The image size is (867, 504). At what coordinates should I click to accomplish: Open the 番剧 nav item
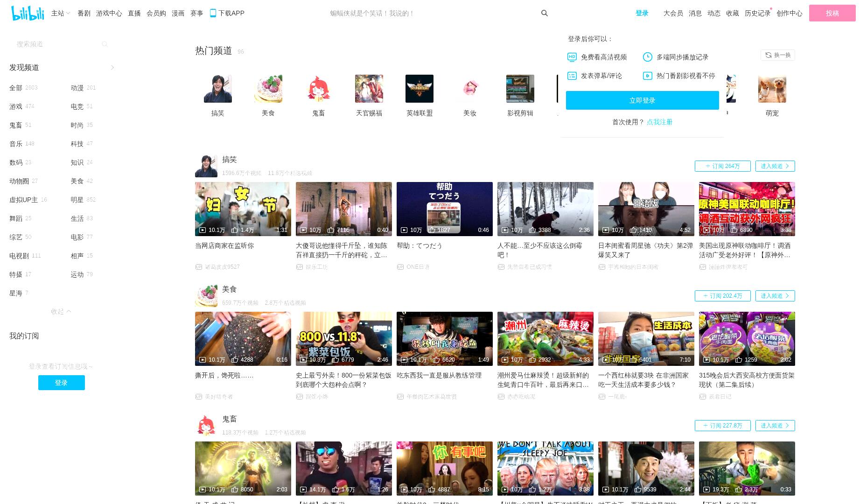click(84, 13)
